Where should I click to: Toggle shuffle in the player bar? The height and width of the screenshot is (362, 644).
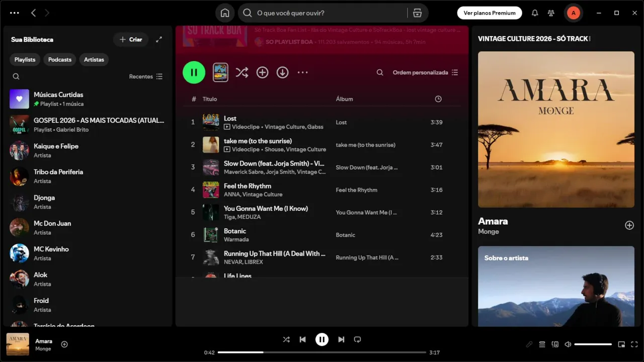286,339
